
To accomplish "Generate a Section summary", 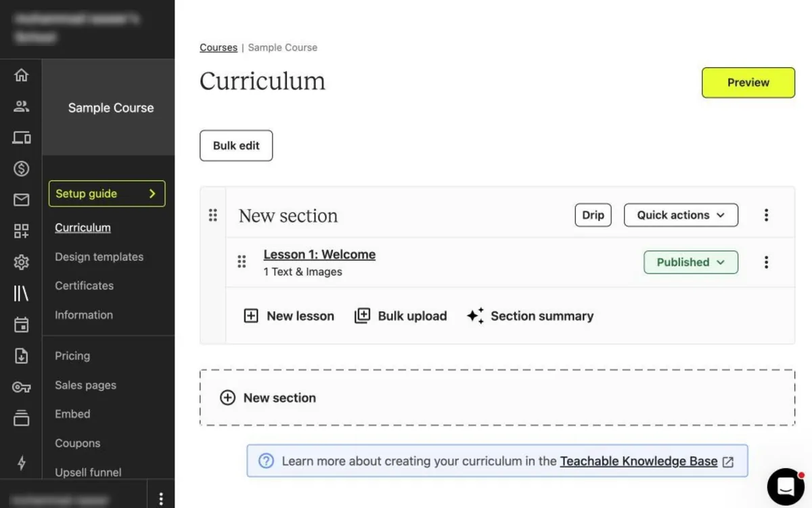I will (x=530, y=316).
